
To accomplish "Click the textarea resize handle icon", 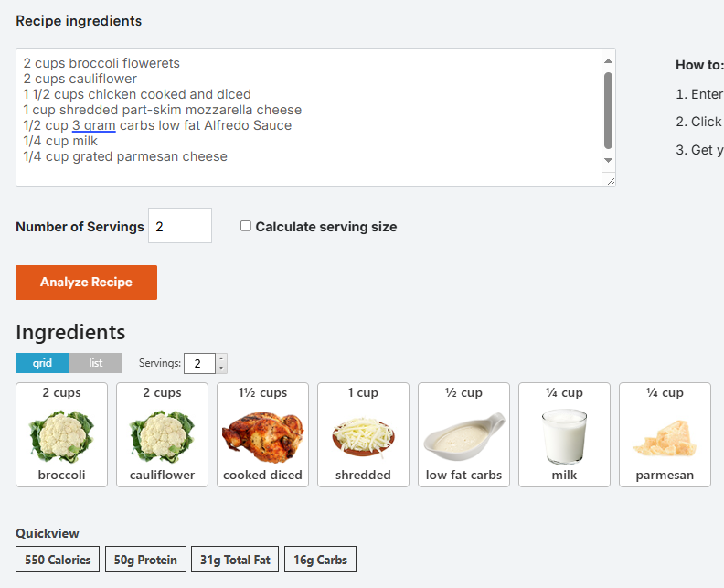I will pos(611,181).
